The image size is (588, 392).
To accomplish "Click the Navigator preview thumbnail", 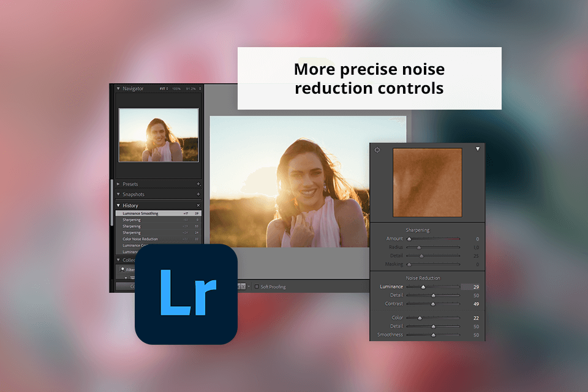I will pos(159,135).
